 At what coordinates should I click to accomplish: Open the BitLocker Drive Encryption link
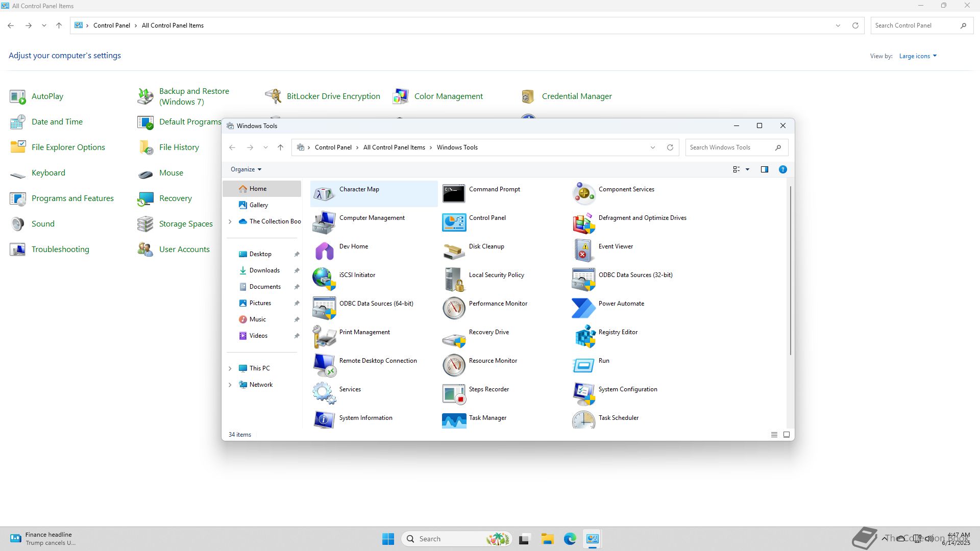pyautogui.click(x=333, y=96)
